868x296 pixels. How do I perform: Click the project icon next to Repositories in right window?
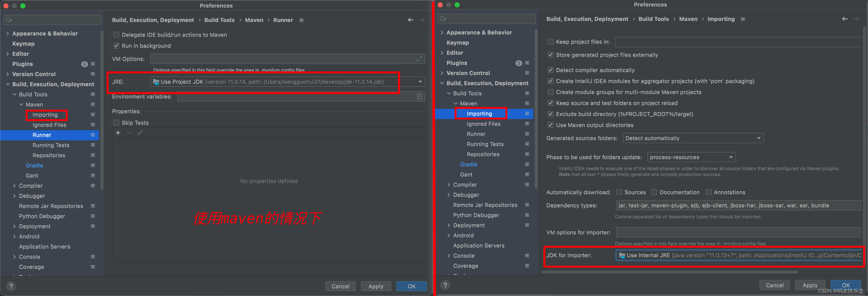click(x=527, y=154)
